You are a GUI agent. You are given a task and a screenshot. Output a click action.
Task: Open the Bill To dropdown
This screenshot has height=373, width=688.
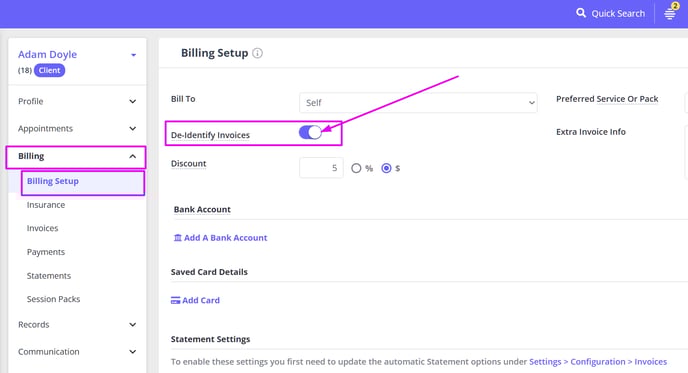[418, 103]
